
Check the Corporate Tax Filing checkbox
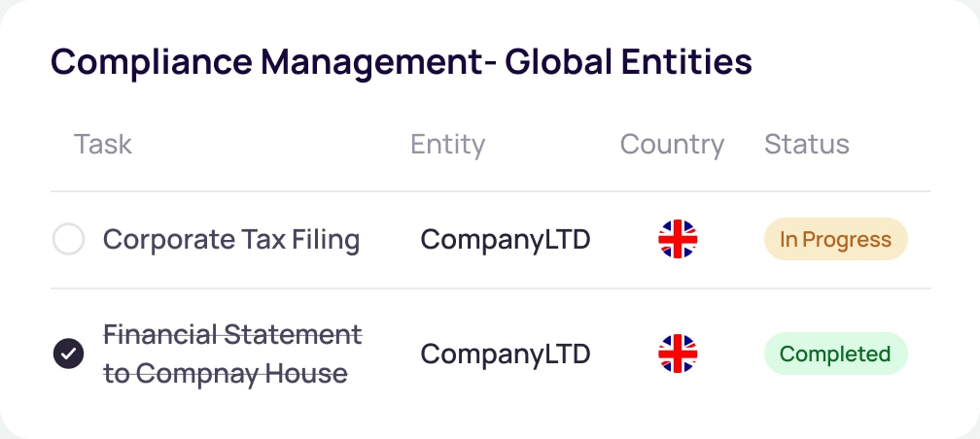pyautogui.click(x=68, y=239)
